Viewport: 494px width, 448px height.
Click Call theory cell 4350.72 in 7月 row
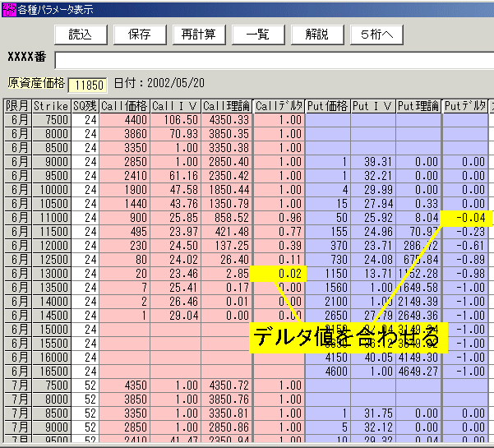coord(227,386)
